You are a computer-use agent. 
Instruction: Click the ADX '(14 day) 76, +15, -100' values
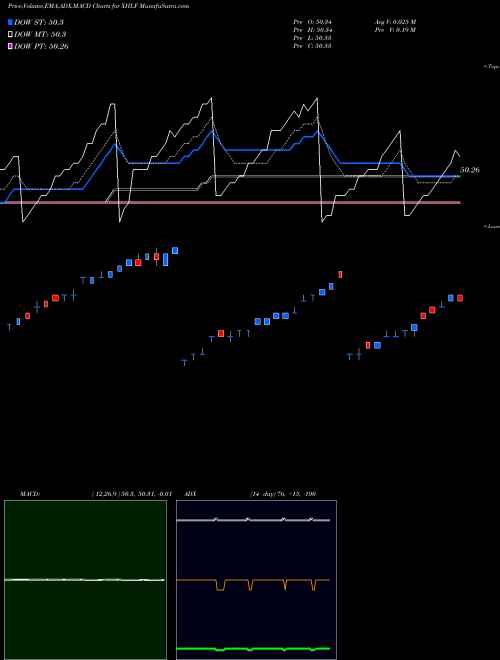tap(283, 494)
